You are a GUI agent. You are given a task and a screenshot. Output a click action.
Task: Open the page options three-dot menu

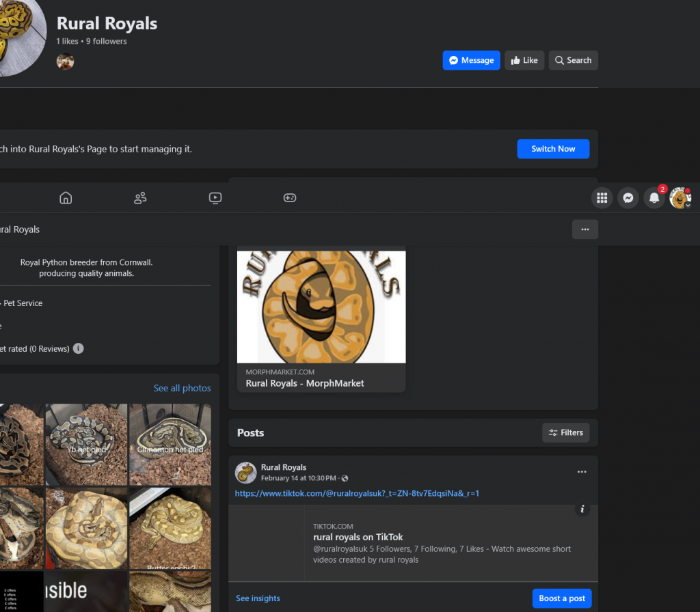(585, 229)
